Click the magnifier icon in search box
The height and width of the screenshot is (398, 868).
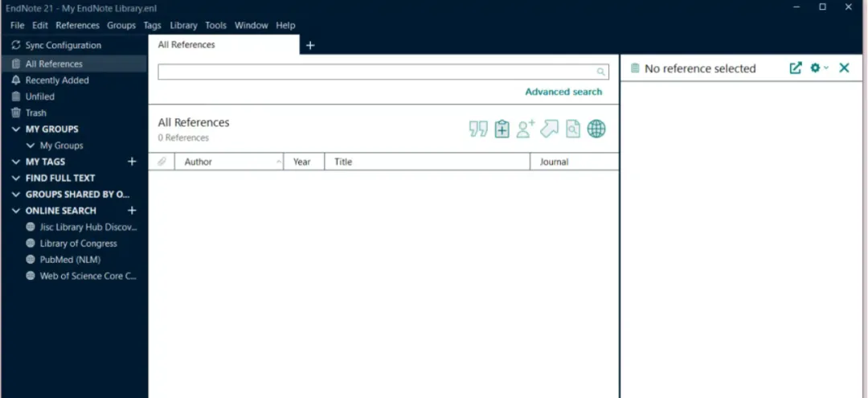pos(600,72)
